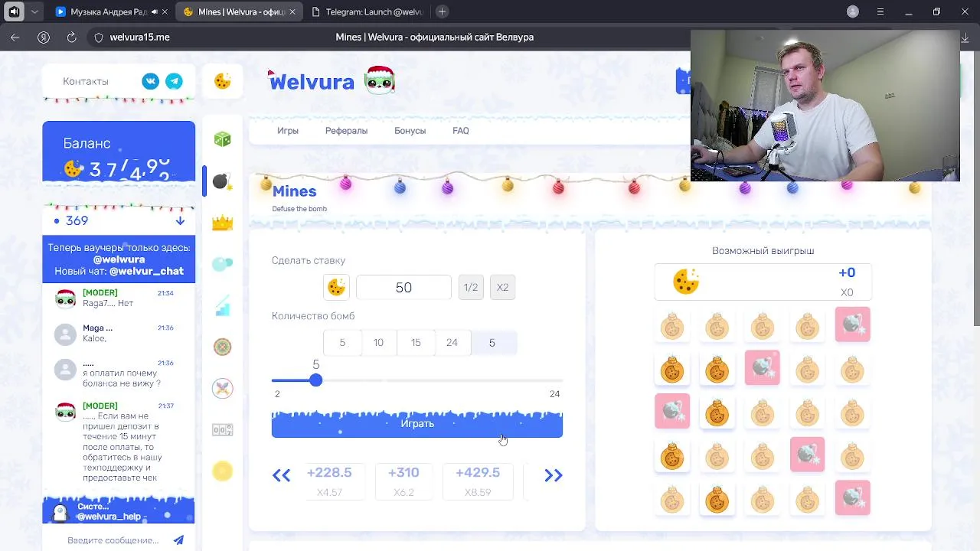Select the highlighted custom 5 bombs preset
Image resolution: width=980 pixels, height=551 pixels.
[x=492, y=342]
